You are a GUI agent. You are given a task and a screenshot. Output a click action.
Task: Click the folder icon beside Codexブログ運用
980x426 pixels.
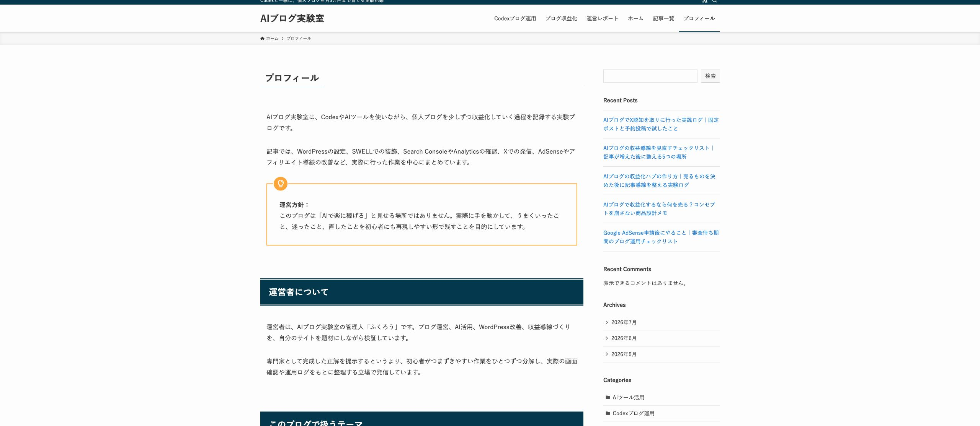[608, 413]
